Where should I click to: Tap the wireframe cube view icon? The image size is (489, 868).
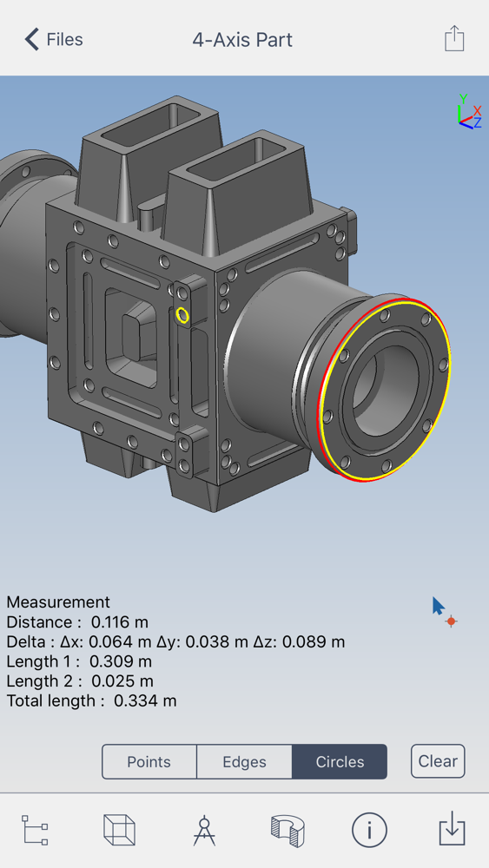pyautogui.click(x=119, y=830)
